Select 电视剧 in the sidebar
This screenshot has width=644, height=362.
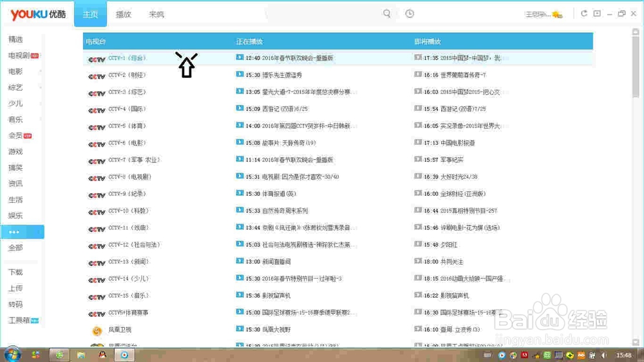(x=19, y=55)
